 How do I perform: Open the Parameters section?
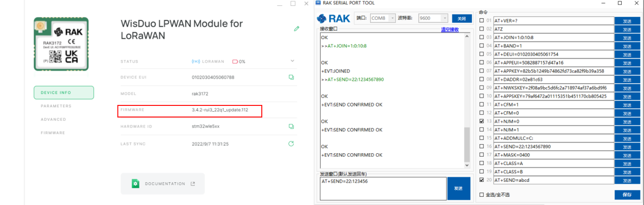pyautogui.click(x=56, y=106)
